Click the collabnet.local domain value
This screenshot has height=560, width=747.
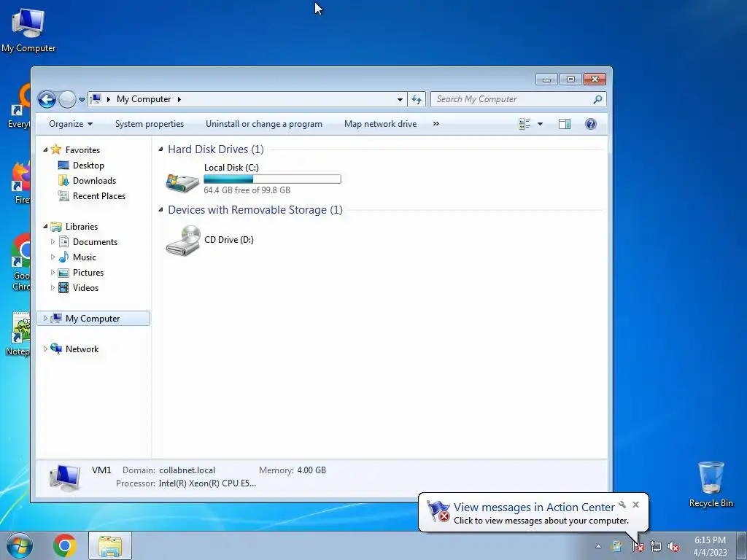pyautogui.click(x=187, y=470)
